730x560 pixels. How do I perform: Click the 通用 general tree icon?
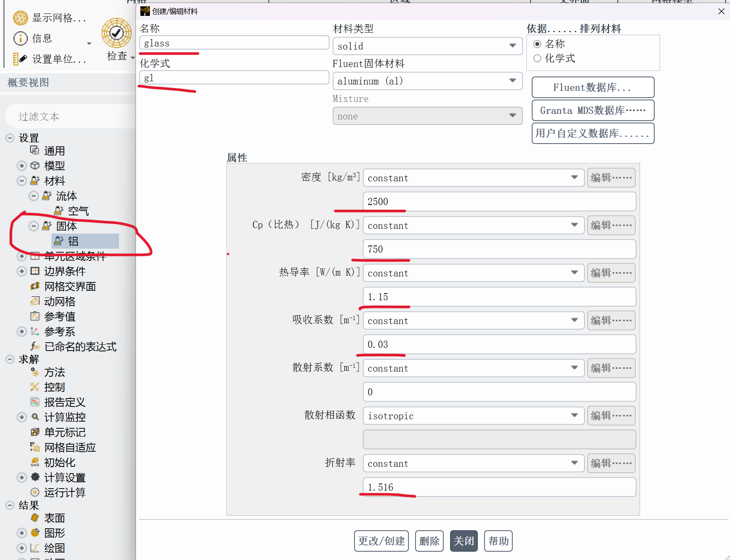pyautogui.click(x=35, y=150)
